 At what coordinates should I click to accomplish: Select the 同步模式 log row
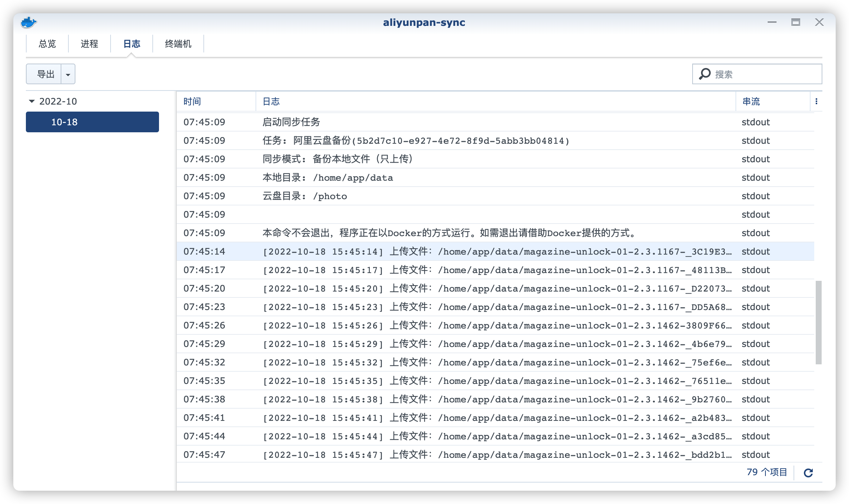pos(495,159)
